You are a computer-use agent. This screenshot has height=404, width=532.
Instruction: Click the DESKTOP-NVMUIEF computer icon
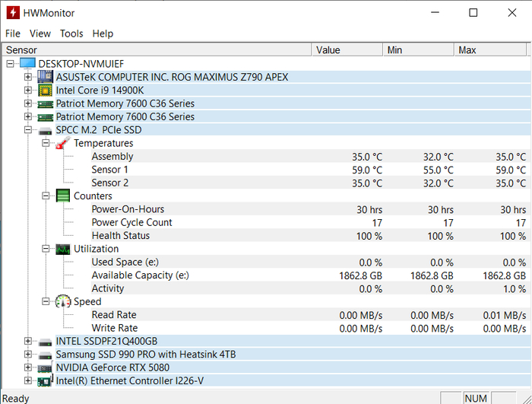[27, 64]
